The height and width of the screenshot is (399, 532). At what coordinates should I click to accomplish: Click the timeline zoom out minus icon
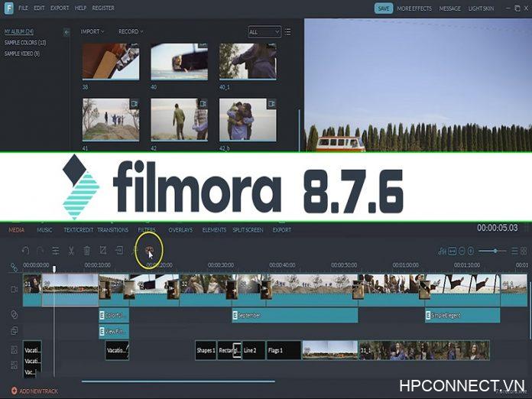[462, 251]
